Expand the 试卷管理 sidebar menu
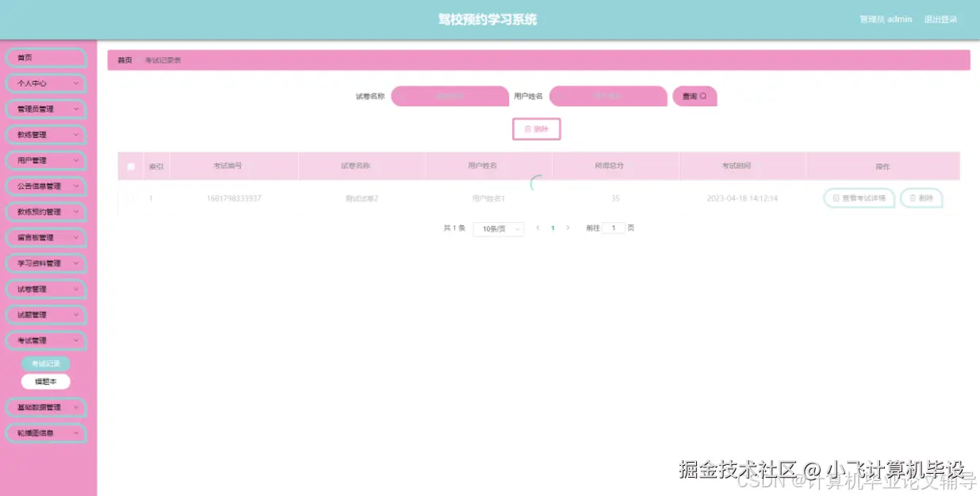The image size is (980, 496). click(x=46, y=289)
